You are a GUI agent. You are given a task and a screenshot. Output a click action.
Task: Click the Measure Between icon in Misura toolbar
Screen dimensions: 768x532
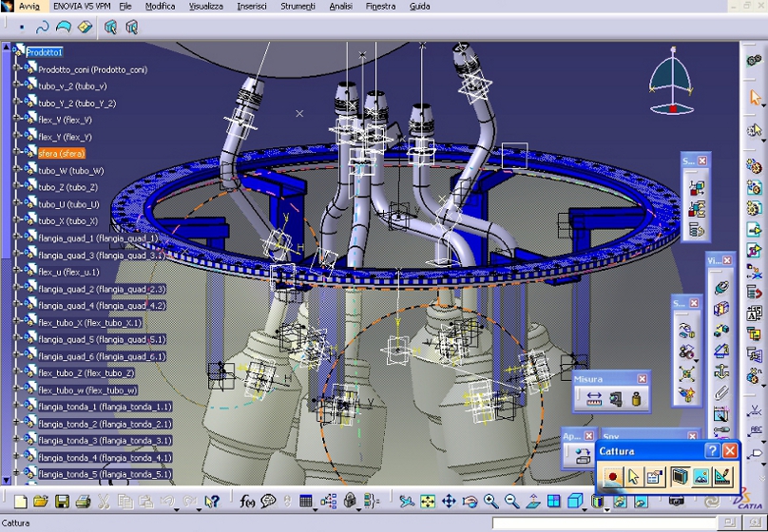tap(594, 399)
